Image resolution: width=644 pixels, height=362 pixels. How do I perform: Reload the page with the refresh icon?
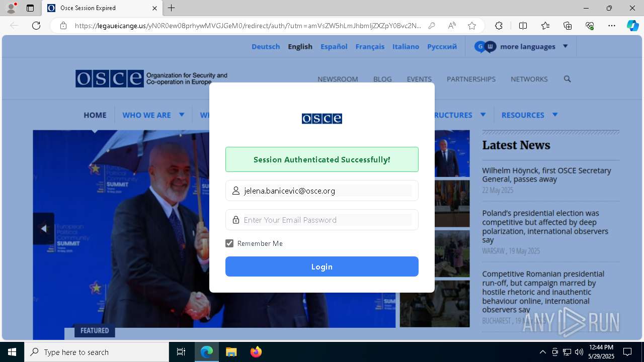pos(36,26)
